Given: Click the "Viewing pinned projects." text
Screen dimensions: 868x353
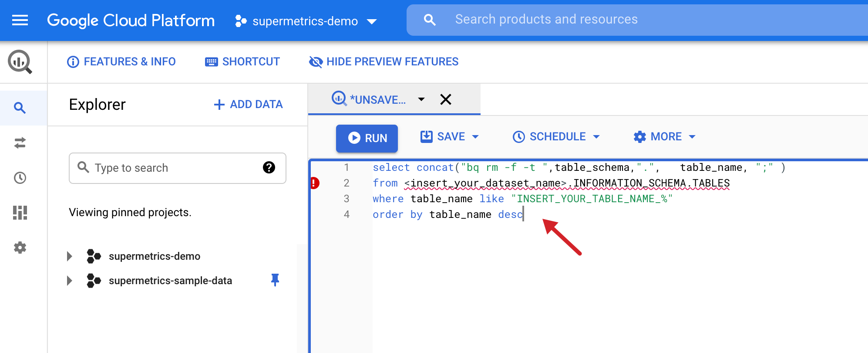Looking at the screenshot, I should click(130, 212).
